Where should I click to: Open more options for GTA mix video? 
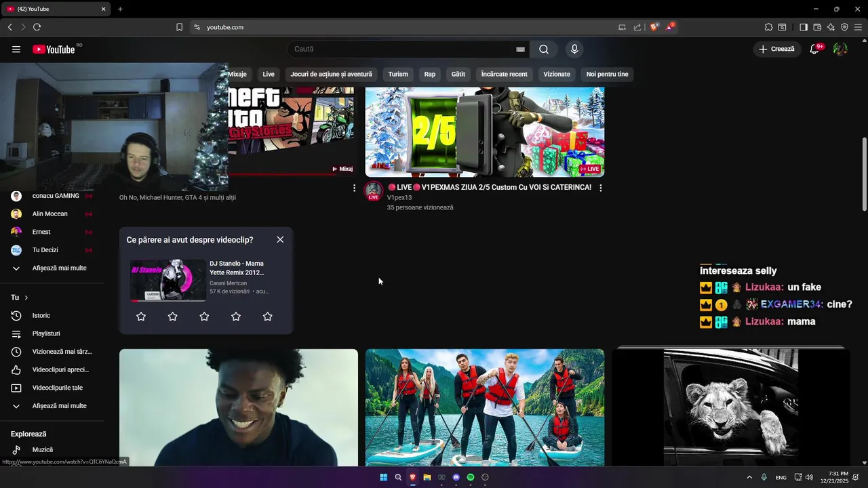[x=354, y=188]
